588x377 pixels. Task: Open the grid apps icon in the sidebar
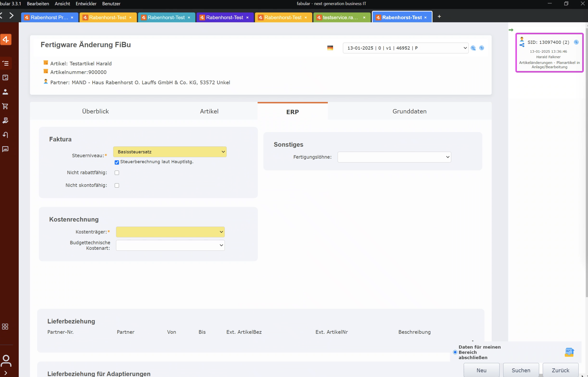[5, 327]
